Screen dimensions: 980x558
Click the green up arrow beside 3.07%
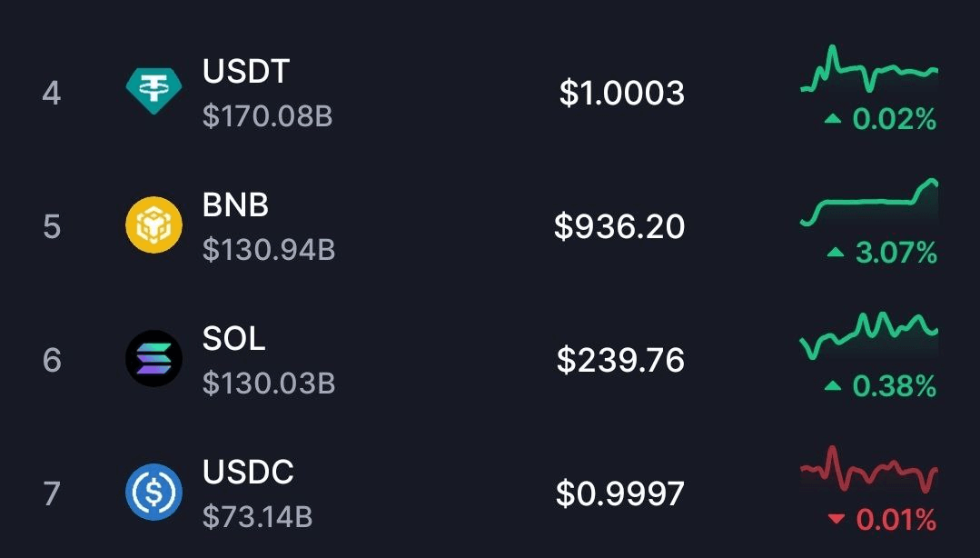point(836,252)
